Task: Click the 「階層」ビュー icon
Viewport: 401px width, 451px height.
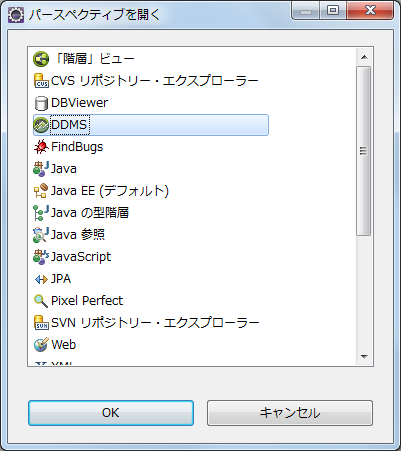Action: 41,59
